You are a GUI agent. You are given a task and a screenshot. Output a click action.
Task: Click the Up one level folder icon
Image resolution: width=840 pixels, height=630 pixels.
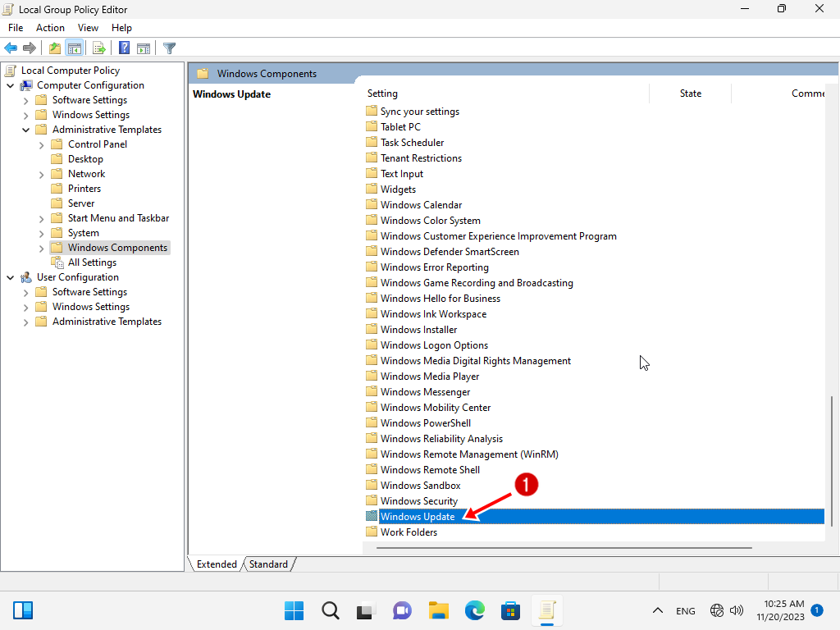point(55,48)
